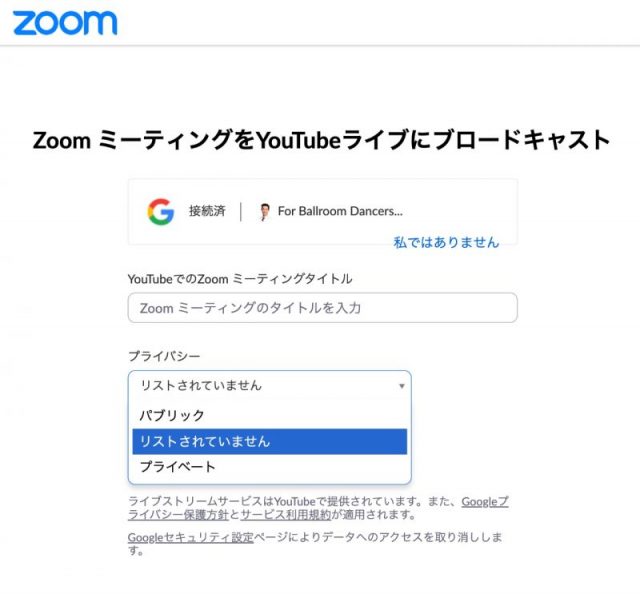Select プライベート from the privacy list

click(x=178, y=467)
